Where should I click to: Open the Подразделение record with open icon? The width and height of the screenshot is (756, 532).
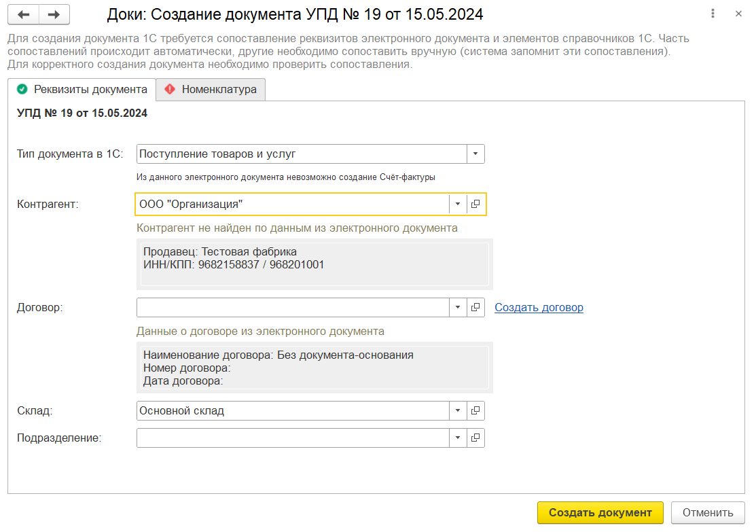click(475, 438)
